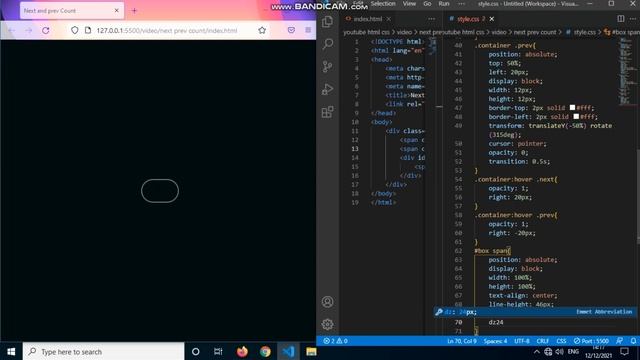Open the volume control in system tray

[x=560, y=351]
